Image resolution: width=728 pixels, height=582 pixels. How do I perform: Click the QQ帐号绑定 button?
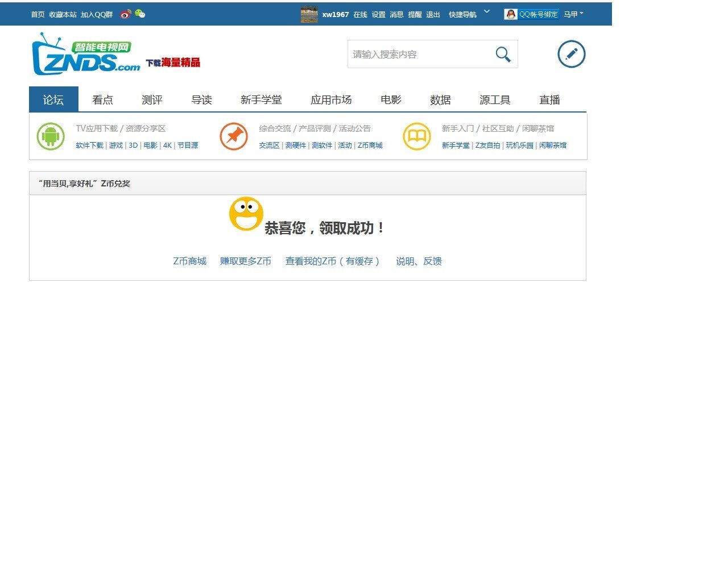point(532,14)
